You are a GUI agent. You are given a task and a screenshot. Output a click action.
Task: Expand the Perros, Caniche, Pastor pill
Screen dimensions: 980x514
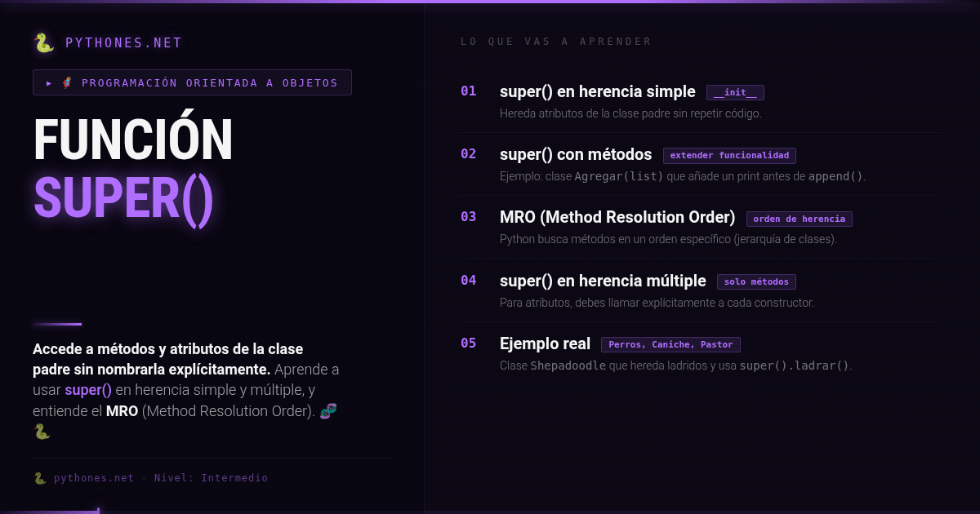tap(670, 344)
